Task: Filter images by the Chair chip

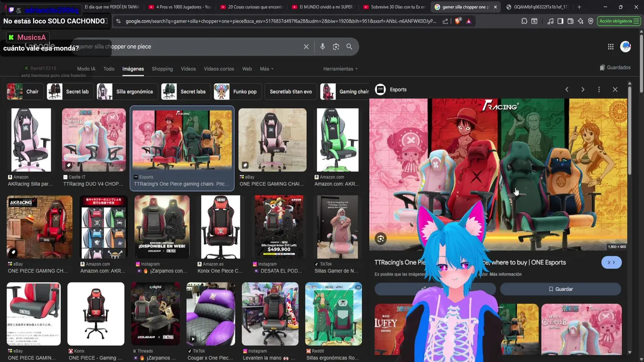Action: pyautogui.click(x=24, y=92)
